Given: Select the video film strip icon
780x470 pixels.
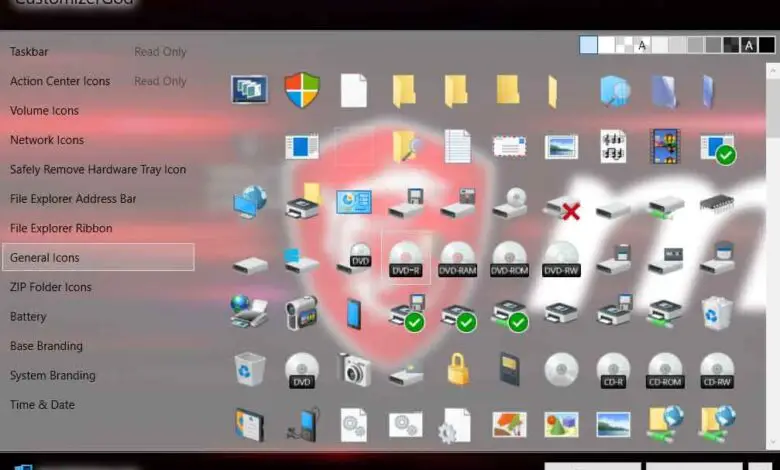Looking at the screenshot, I should (x=665, y=146).
